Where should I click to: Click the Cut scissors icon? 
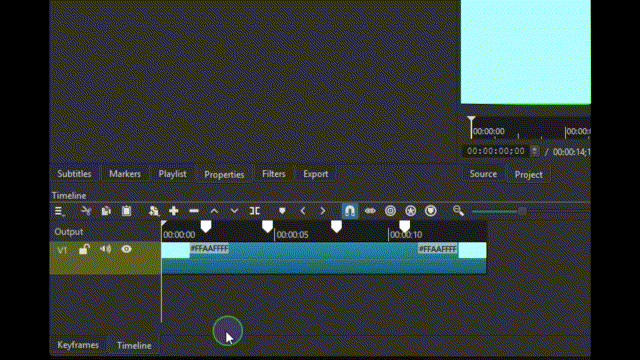[86, 211]
